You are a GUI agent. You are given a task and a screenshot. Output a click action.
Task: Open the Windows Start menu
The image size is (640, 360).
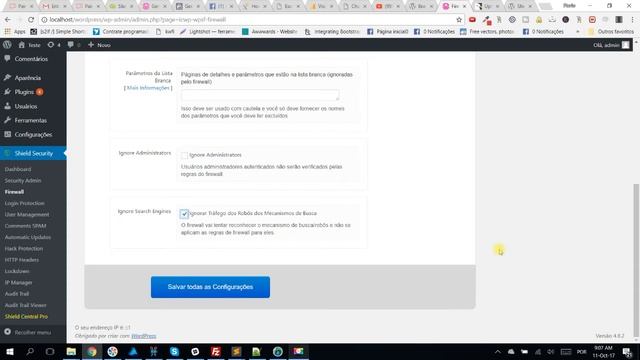click(x=9, y=351)
